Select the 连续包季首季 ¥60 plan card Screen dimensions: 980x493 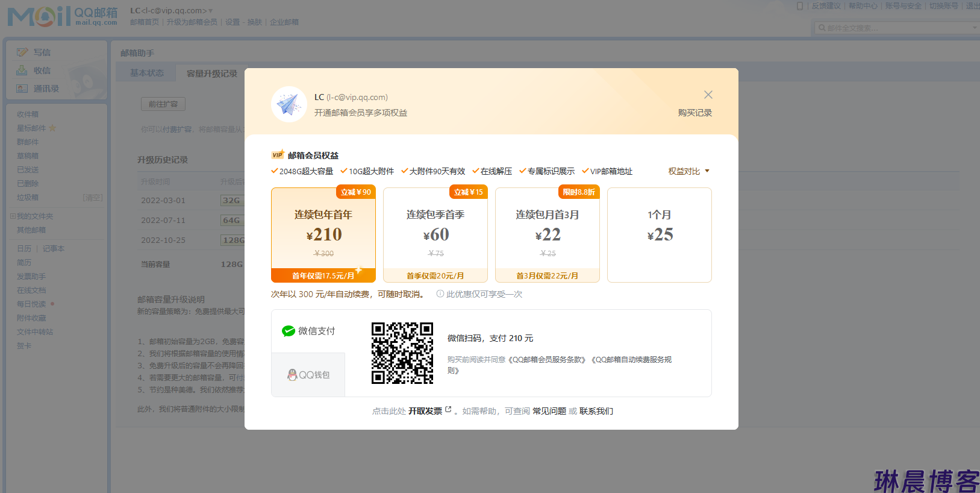point(435,234)
